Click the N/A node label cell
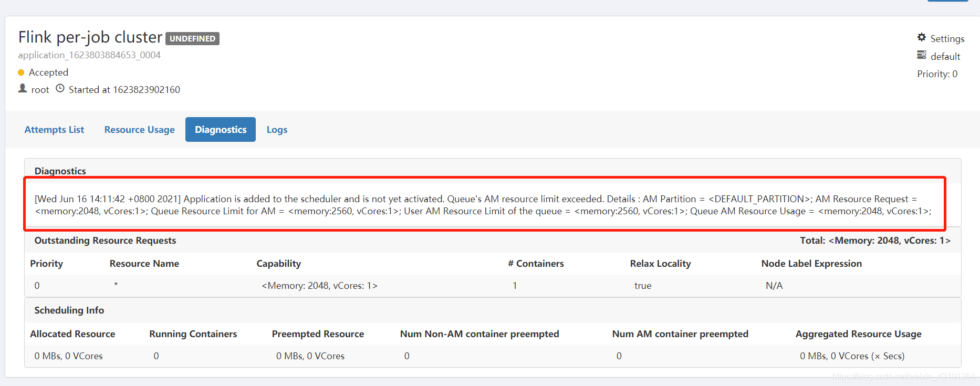 click(774, 286)
